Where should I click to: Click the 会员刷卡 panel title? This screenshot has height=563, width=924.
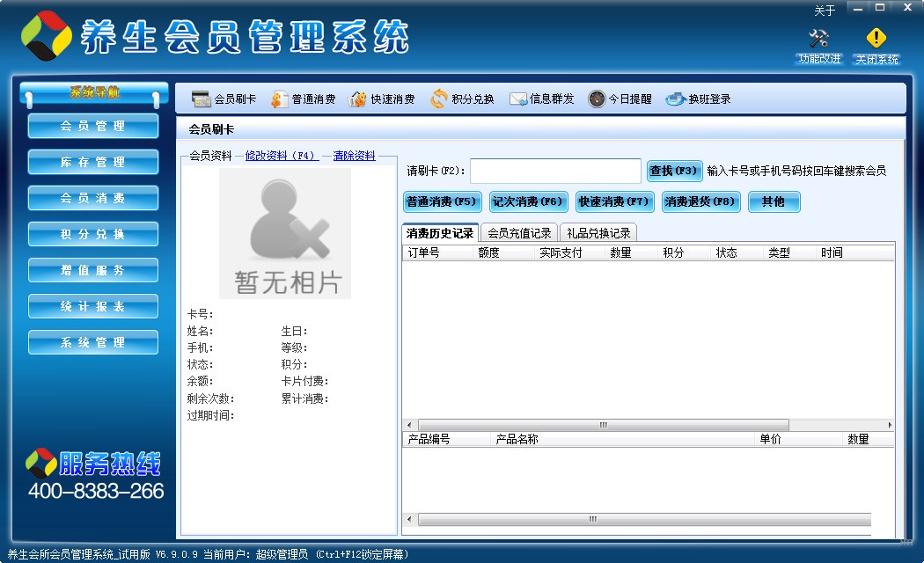point(211,129)
